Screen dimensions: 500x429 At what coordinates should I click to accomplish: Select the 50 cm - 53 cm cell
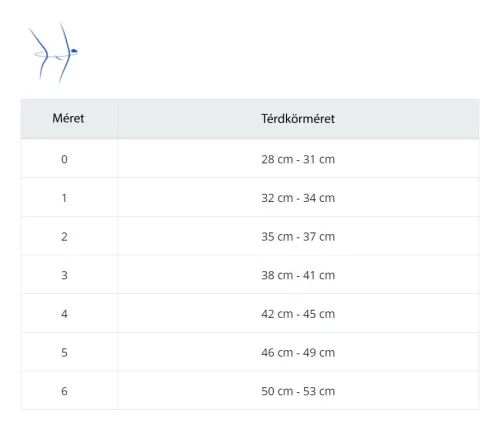[298, 391]
